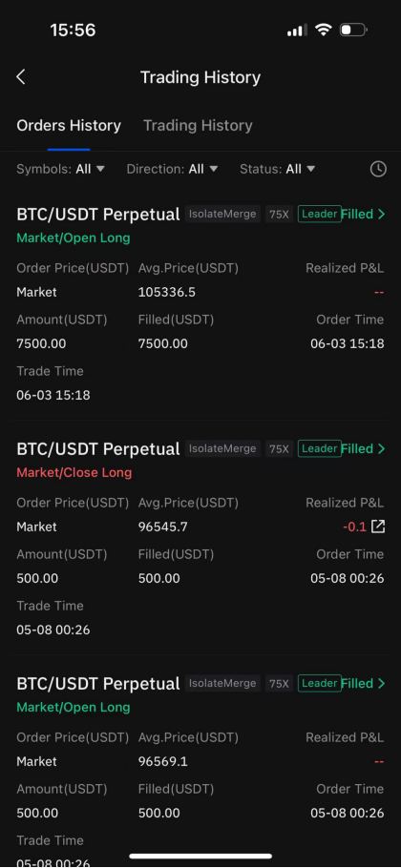Tap IsolateMerge badge on first order
This screenshot has height=868, width=401.
(x=222, y=215)
